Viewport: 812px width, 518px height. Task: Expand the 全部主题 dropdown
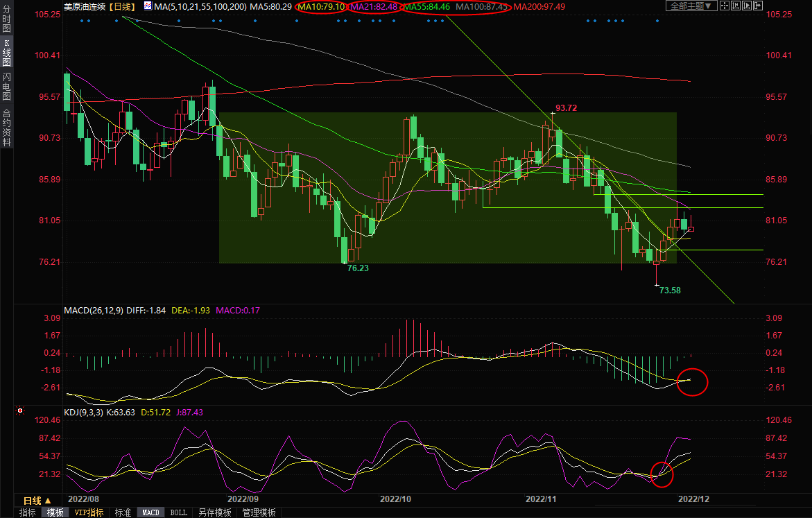(691, 6)
